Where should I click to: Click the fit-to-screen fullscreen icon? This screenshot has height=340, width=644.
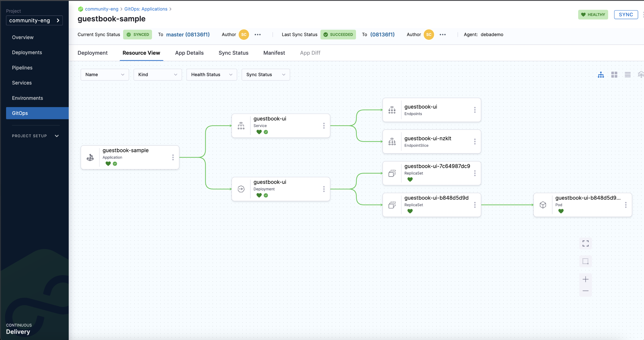(585, 243)
